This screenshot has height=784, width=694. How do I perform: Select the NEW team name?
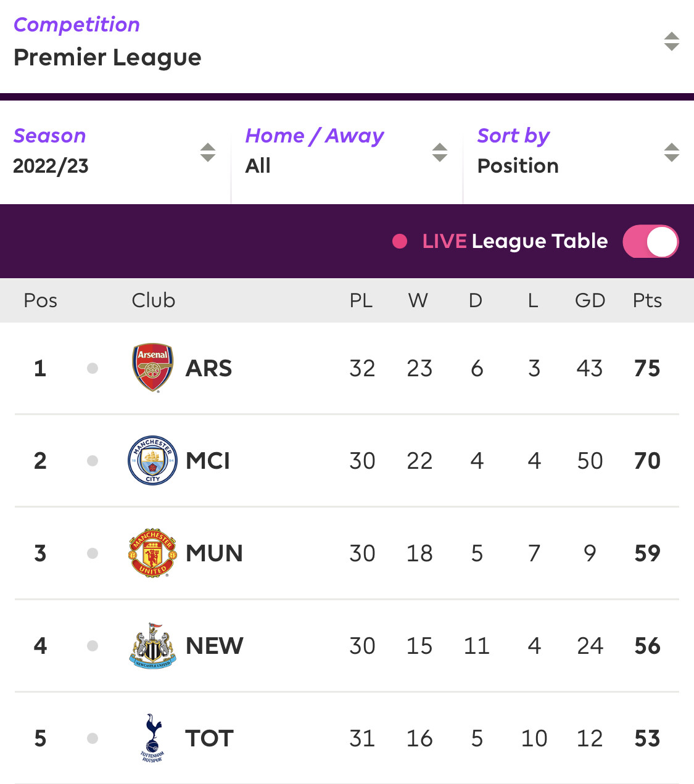214,646
